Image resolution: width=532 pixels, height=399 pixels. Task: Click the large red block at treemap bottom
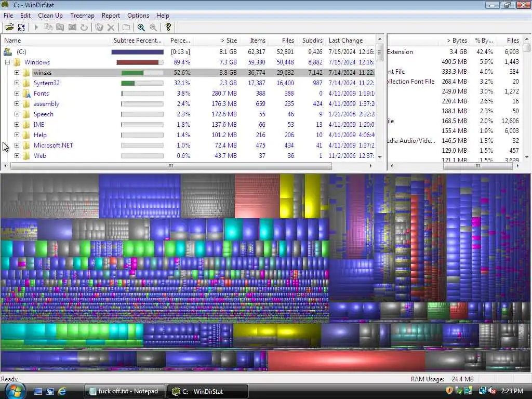pyautogui.click(x=346, y=361)
